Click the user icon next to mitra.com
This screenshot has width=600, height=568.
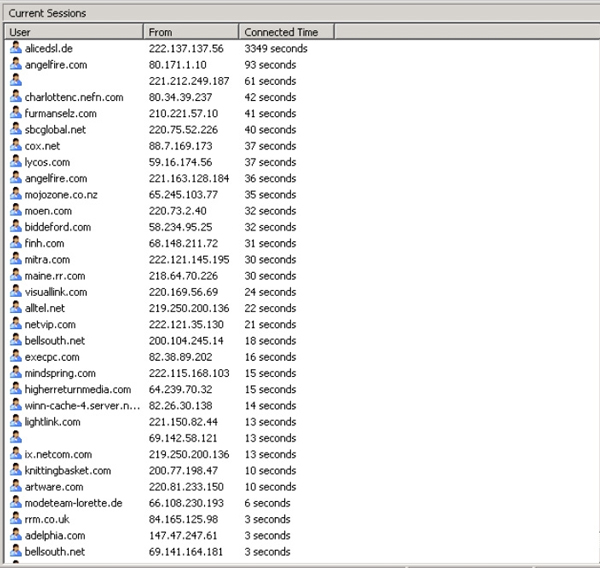tap(16, 259)
